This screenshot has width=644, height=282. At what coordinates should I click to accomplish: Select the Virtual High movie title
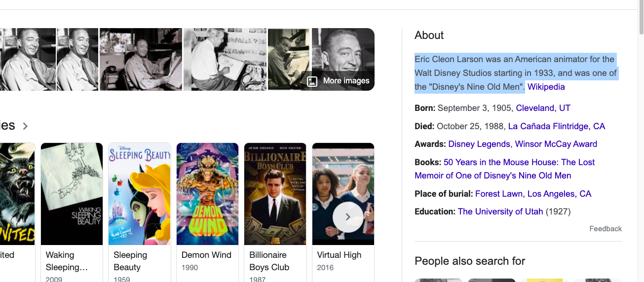click(339, 255)
